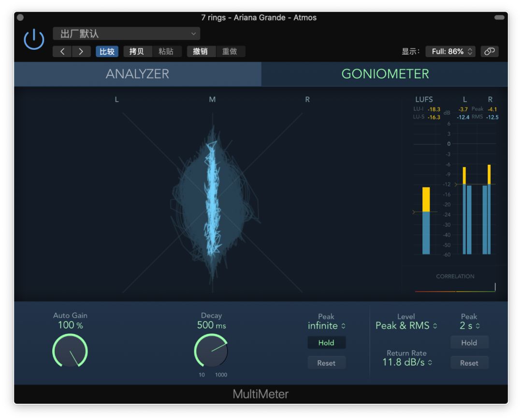Toggle the level meter Hold button

(x=469, y=343)
